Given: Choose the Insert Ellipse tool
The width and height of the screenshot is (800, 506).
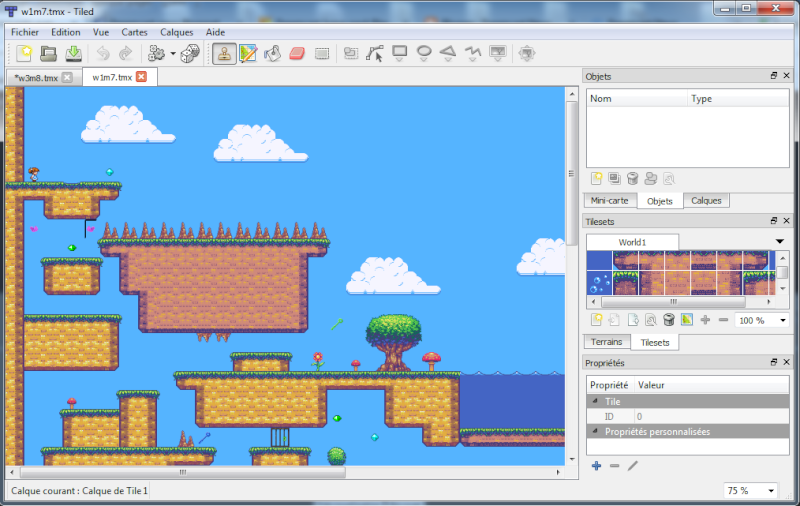Looking at the screenshot, I should 424,53.
